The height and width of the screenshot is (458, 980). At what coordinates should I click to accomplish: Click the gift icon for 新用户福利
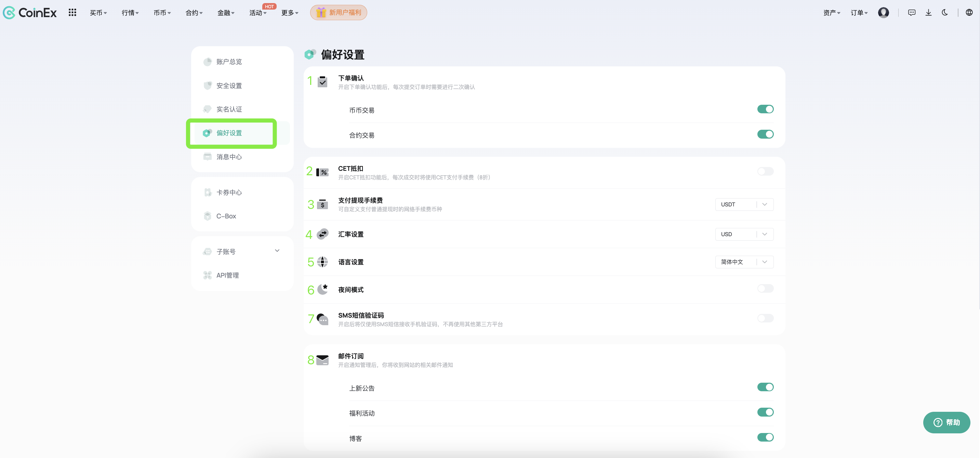(x=321, y=13)
